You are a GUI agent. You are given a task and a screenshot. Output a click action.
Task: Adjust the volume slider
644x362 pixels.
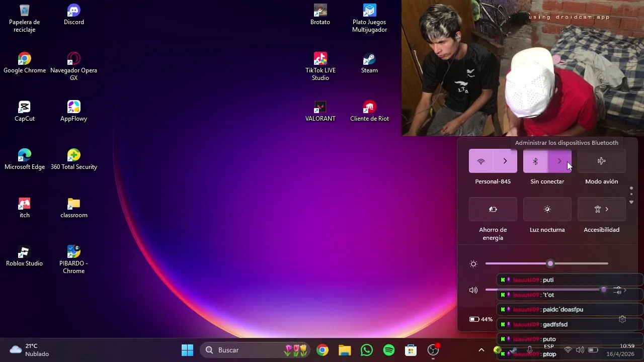547,290
